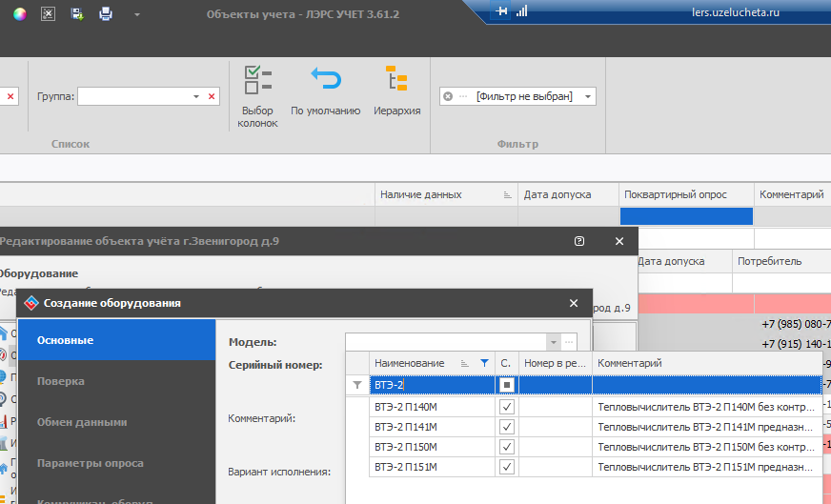Click the Модель ellipsis button
This screenshot has width=831, height=504.
pos(569,342)
